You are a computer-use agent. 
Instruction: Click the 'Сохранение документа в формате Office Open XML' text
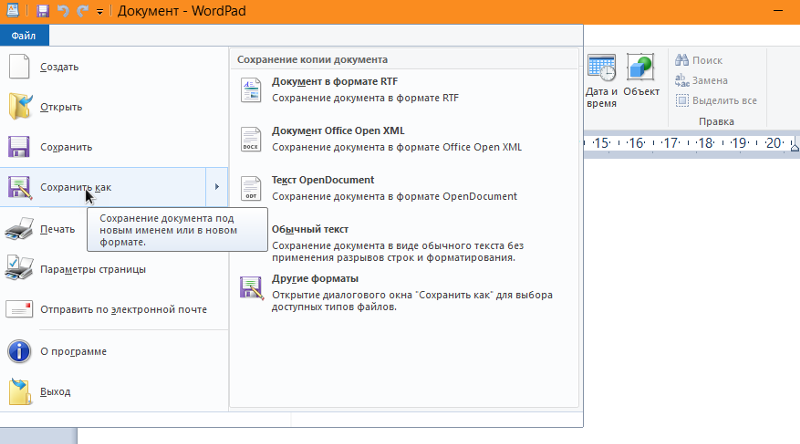point(396,147)
